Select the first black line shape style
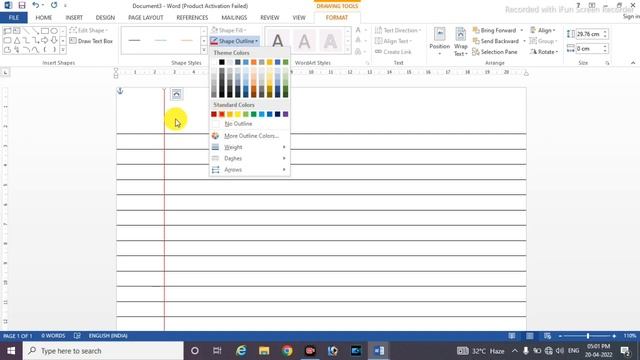This screenshot has width=640, height=360. pyautogui.click(x=134, y=40)
